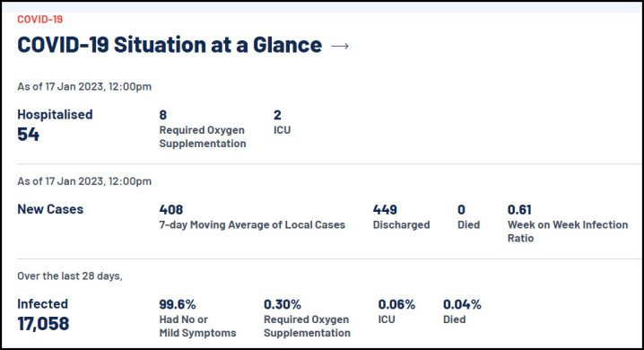This screenshot has height=350, width=644.
Task: Select the Infected total 17,058
Action: (x=43, y=324)
